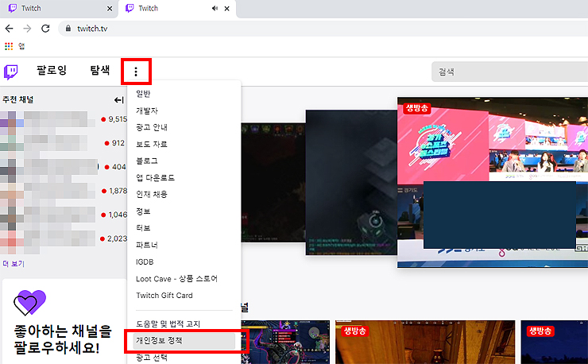
Task: Open the Chrome apps grid icon
Action: coord(9,46)
